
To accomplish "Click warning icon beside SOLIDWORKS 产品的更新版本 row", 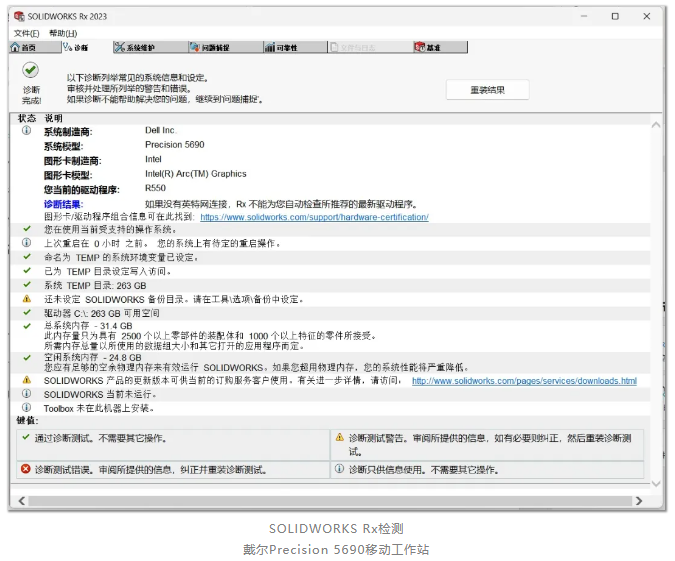I will (x=27, y=380).
